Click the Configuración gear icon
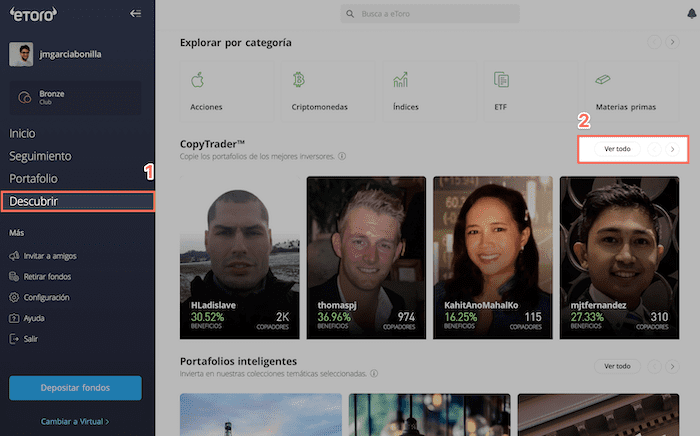Viewport: 700px width, 436px height. [x=14, y=297]
